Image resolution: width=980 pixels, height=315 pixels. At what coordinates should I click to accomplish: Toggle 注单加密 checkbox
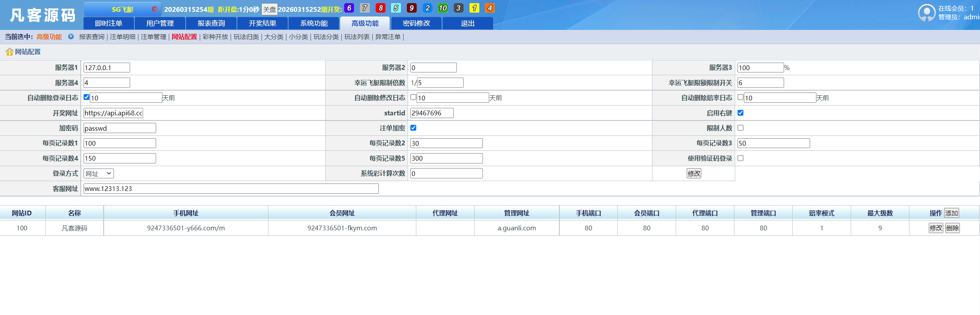[x=413, y=128]
